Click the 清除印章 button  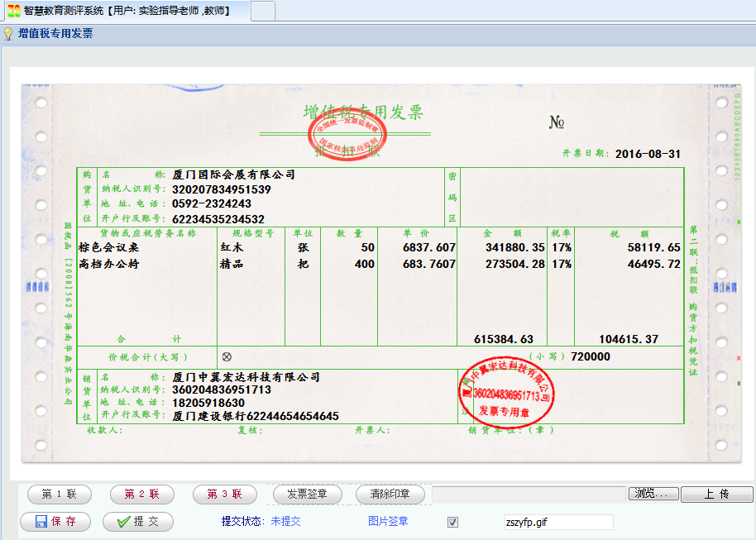click(x=390, y=495)
